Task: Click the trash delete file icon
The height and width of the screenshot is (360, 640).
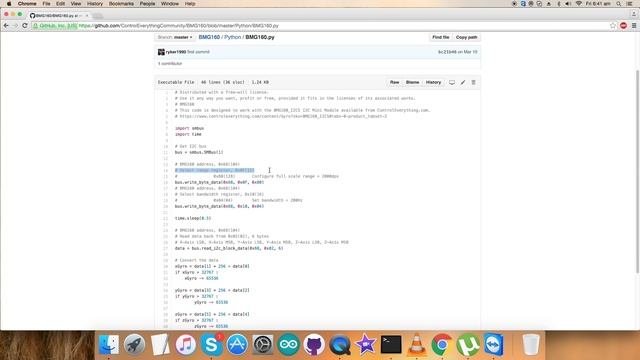Action: pos(473,82)
